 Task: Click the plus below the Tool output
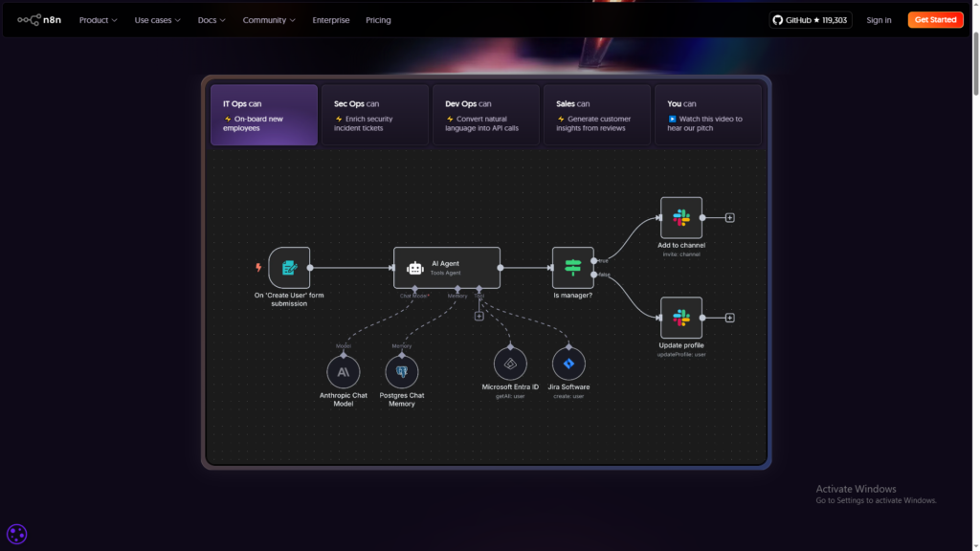479,315
